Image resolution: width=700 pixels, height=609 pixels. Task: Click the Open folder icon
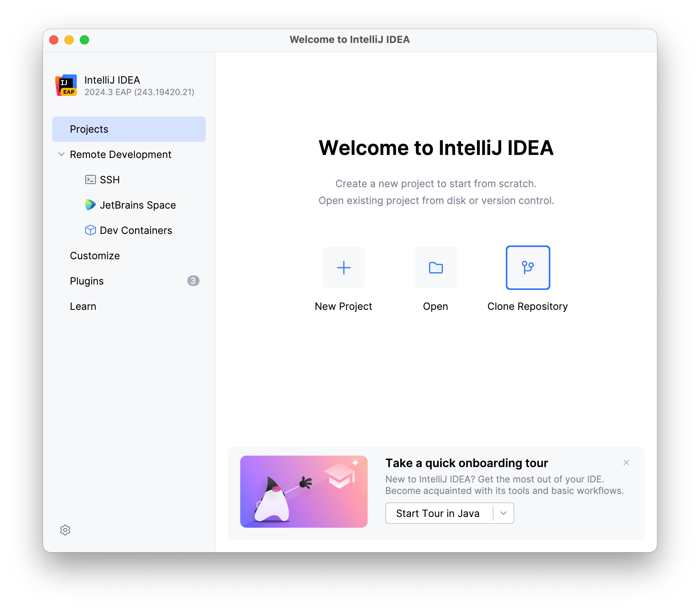pyautogui.click(x=436, y=268)
